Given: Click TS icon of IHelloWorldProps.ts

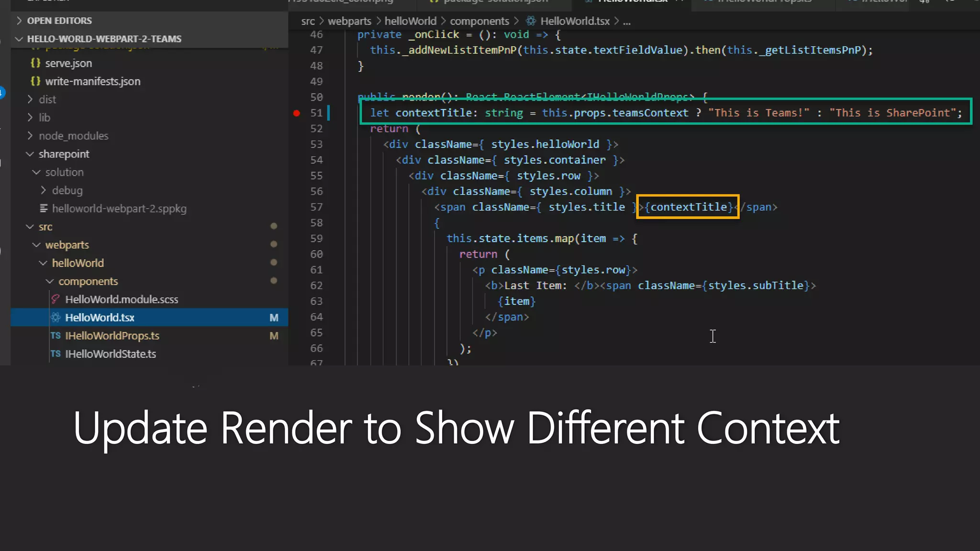Looking at the screenshot, I should (56, 336).
